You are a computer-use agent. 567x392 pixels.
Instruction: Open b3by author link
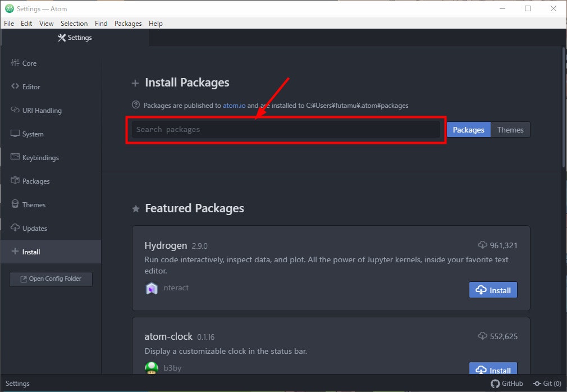click(172, 368)
